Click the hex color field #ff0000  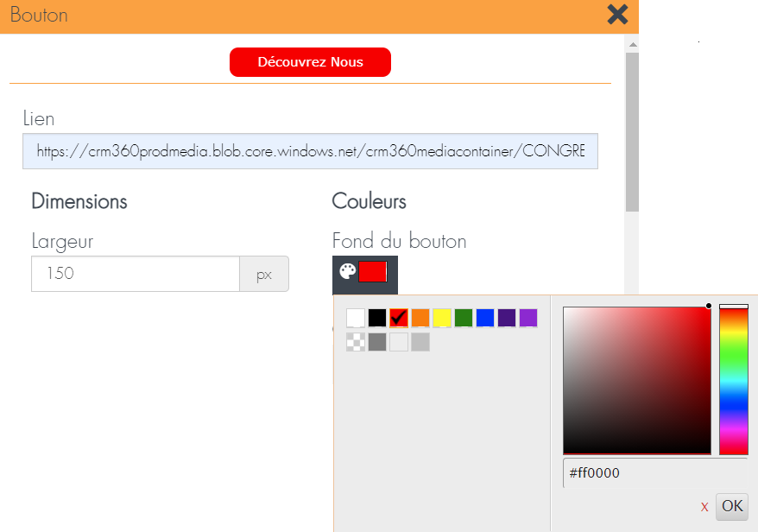(x=655, y=473)
